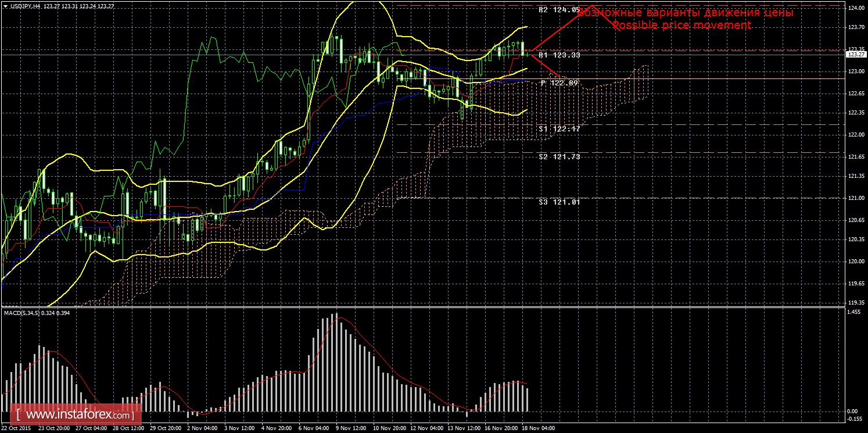This screenshot has width=868, height=433.
Task: Select the S3 121.01 support label
Action: coord(559,202)
